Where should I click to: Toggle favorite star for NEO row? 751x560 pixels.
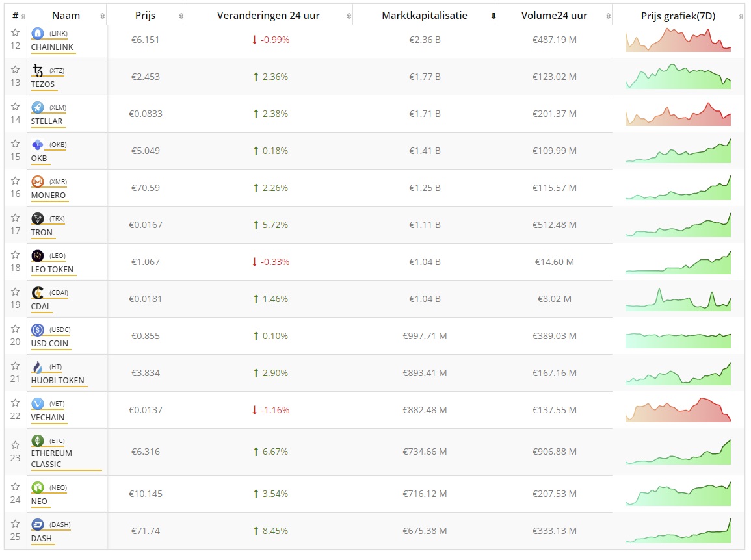pos(16,487)
